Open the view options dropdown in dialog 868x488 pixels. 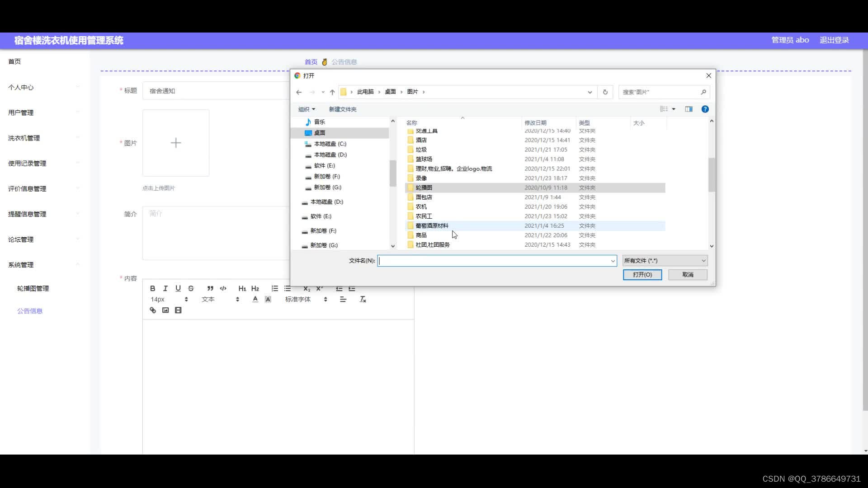coord(674,109)
